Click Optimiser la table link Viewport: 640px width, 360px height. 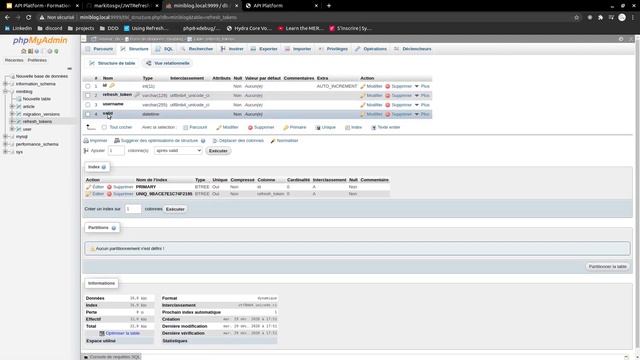122,333
